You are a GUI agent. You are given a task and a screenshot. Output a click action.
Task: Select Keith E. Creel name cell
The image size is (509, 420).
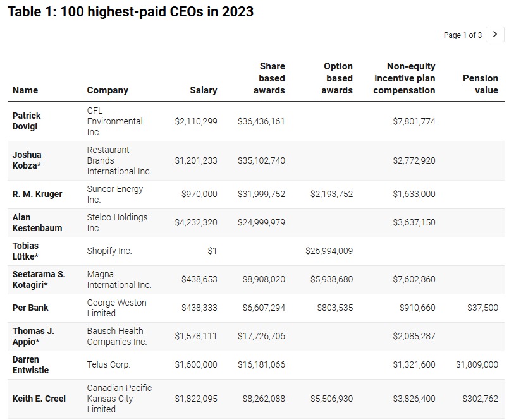(x=39, y=399)
